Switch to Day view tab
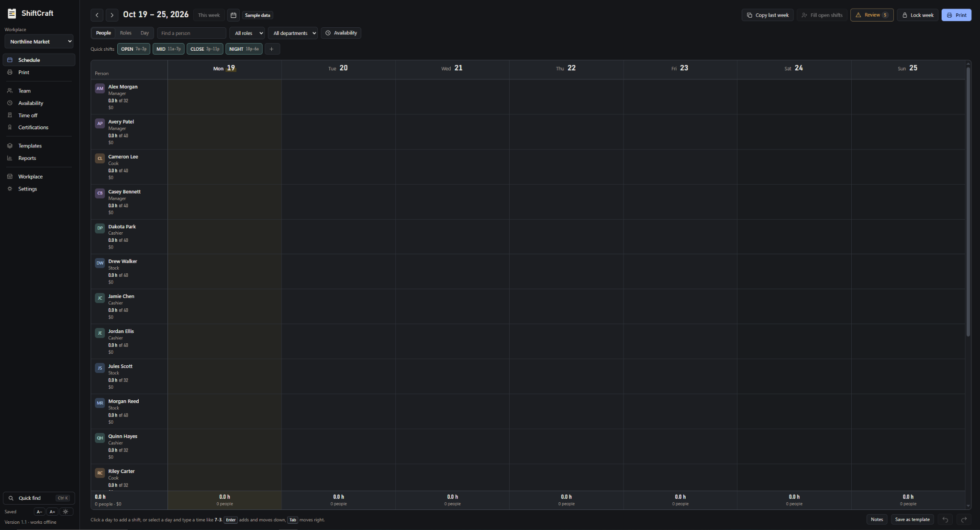The height and width of the screenshot is (530, 980). click(145, 33)
